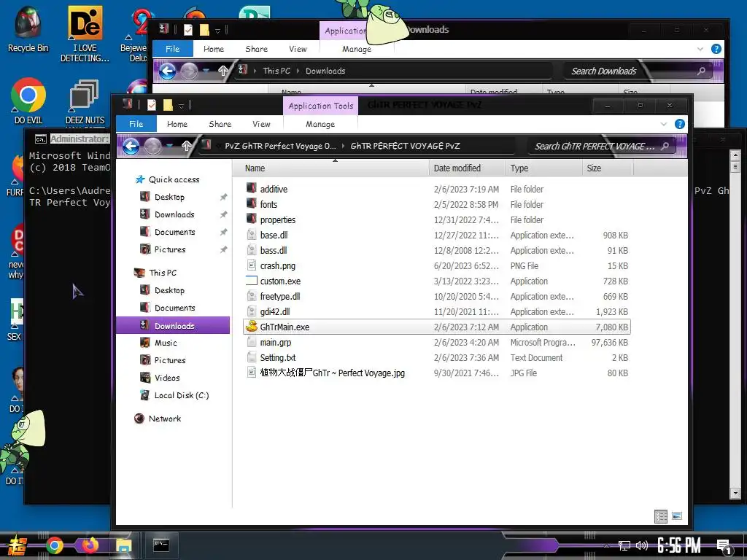Select the properties folder
The height and width of the screenshot is (560, 747).
[x=278, y=219]
